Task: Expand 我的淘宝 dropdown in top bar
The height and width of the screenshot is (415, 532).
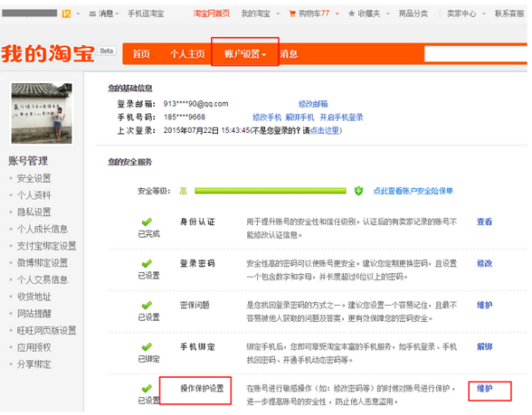Action: pyautogui.click(x=278, y=14)
